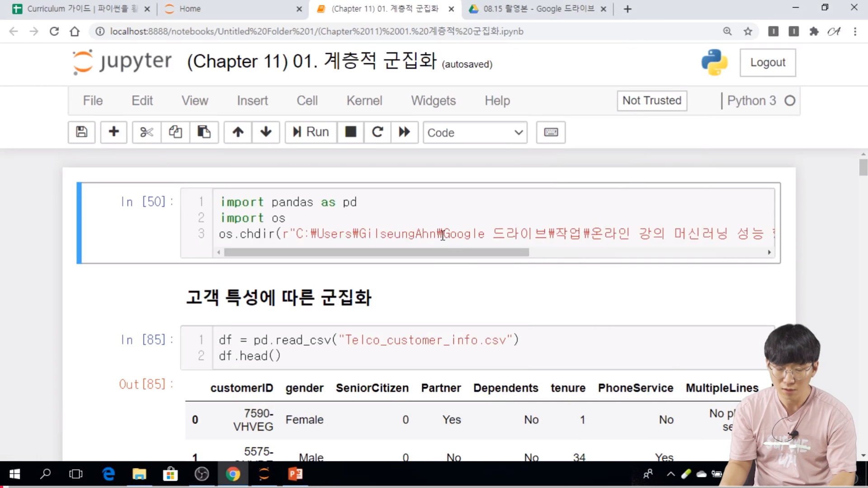The width and height of the screenshot is (868, 488).
Task: Insert a cell below with the plus icon
Action: (113, 132)
